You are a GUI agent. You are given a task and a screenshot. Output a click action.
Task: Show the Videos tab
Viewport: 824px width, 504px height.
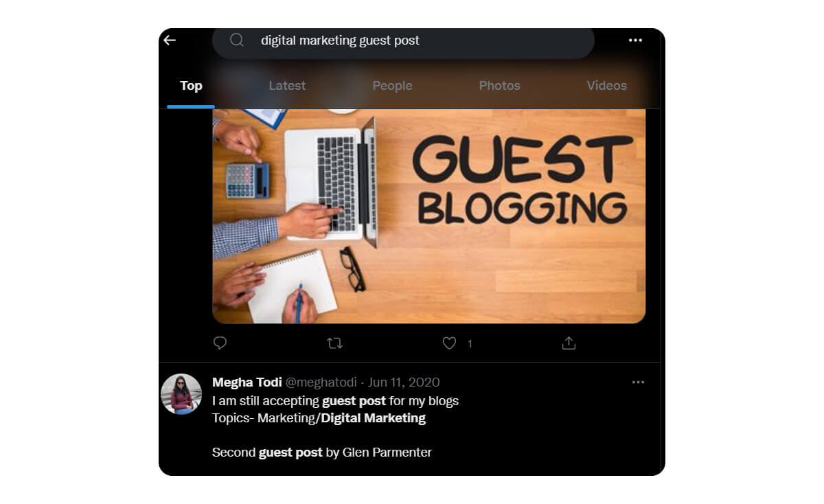(606, 86)
